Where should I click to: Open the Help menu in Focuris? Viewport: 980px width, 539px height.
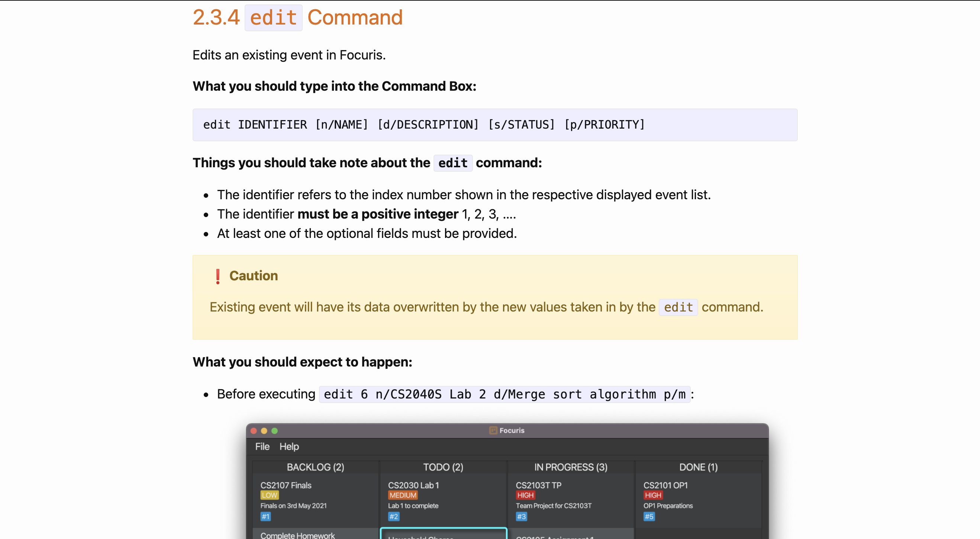[x=289, y=446]
